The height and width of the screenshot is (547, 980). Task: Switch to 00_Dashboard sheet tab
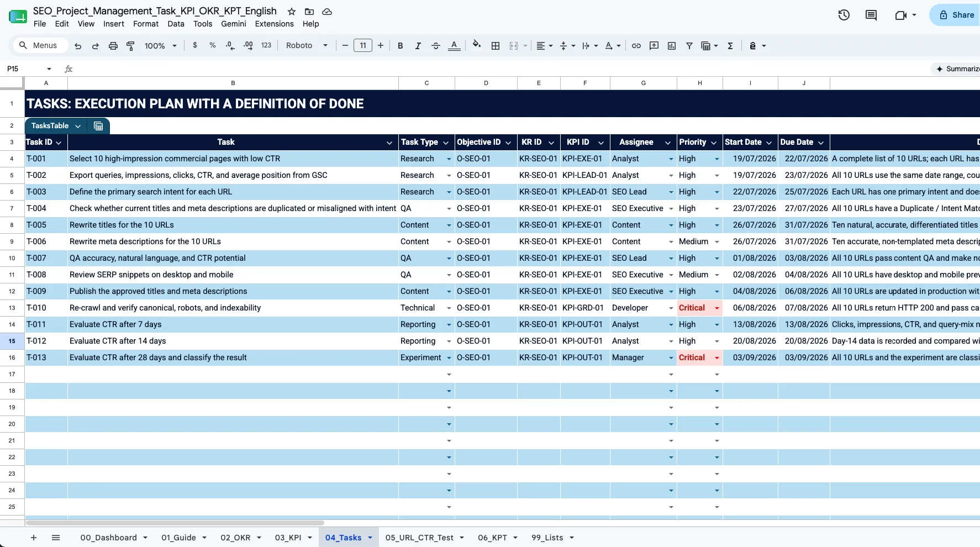coord(108,538)
